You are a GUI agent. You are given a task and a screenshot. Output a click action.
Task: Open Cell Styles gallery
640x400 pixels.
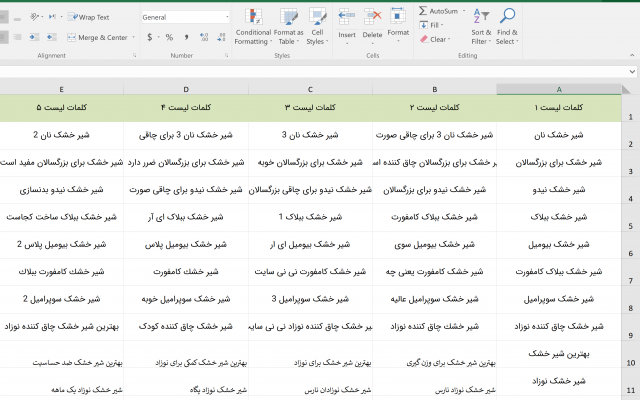317,27
